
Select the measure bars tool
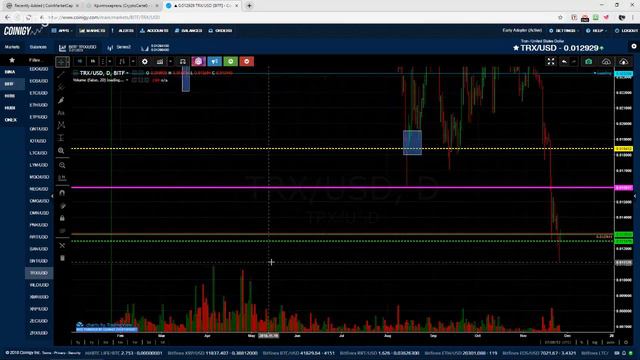click(62, 178)
